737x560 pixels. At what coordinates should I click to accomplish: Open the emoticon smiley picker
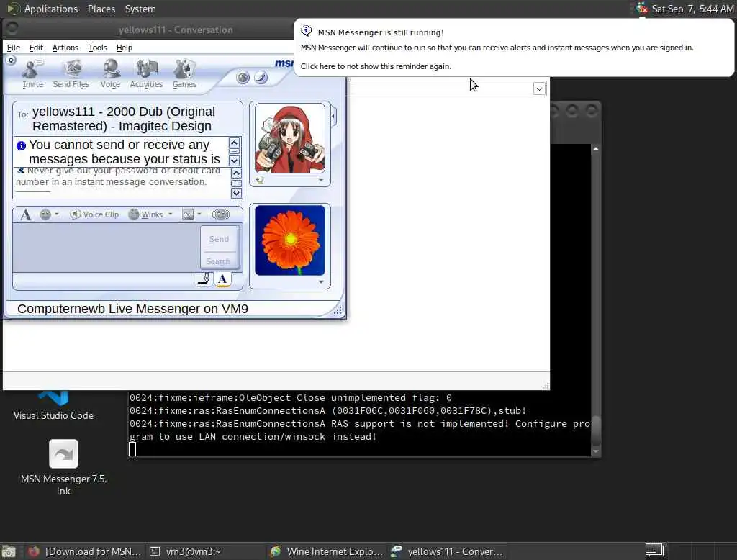click(45, 214)
